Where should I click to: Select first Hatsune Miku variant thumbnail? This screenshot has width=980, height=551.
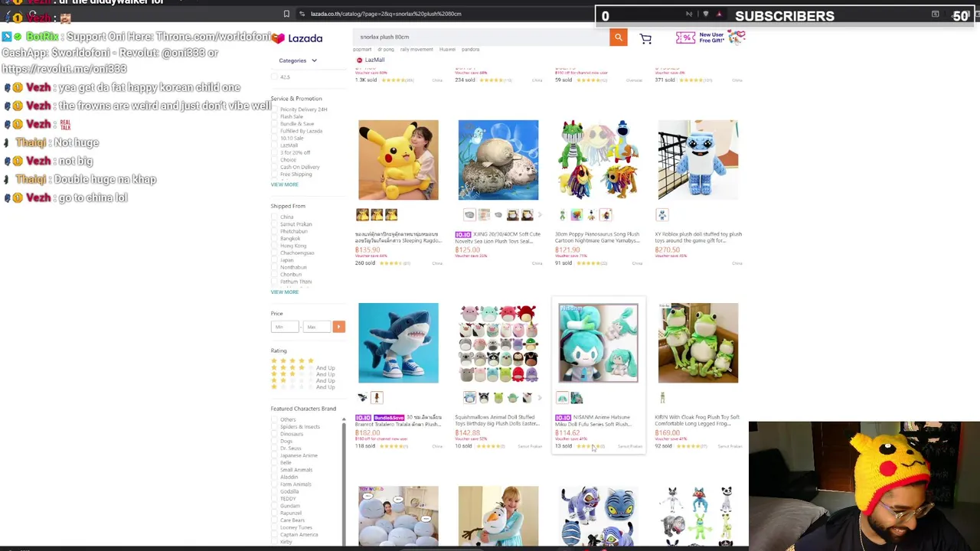coord(562,398)
